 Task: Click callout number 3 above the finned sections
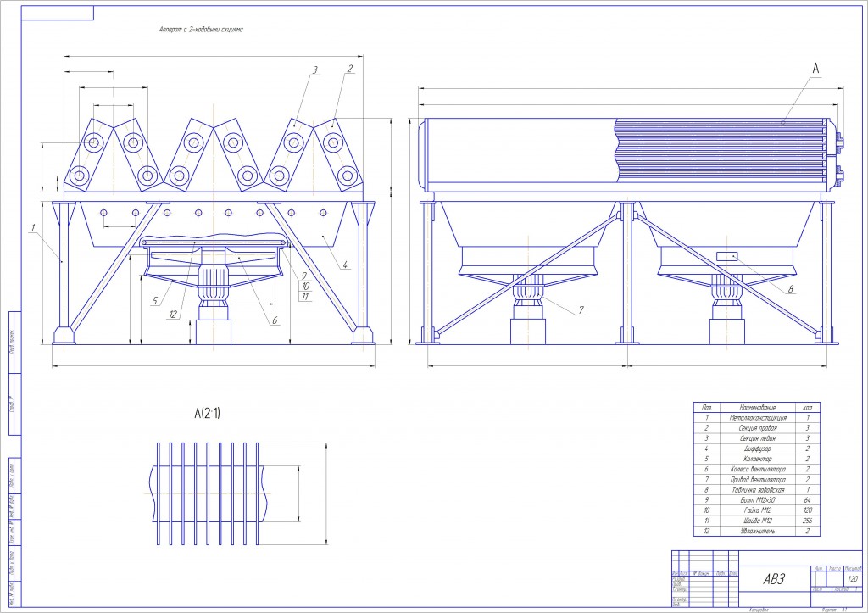tap(315, 70)
